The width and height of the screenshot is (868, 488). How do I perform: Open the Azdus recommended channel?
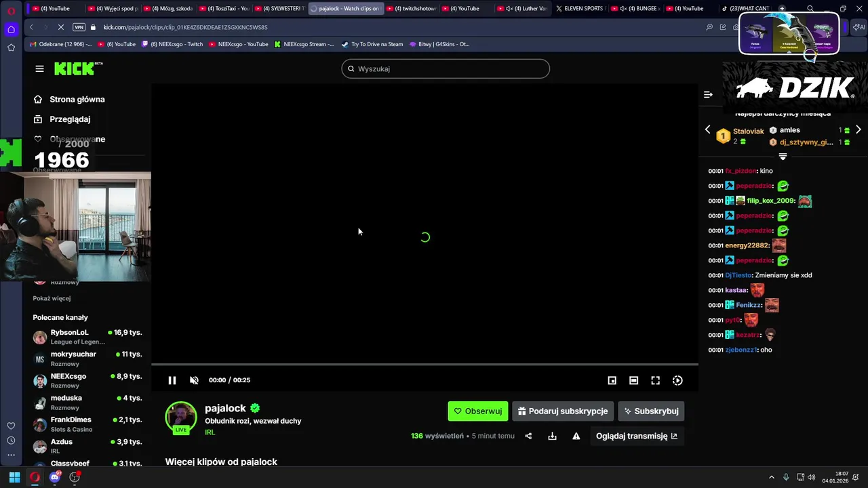click(88, 445)
